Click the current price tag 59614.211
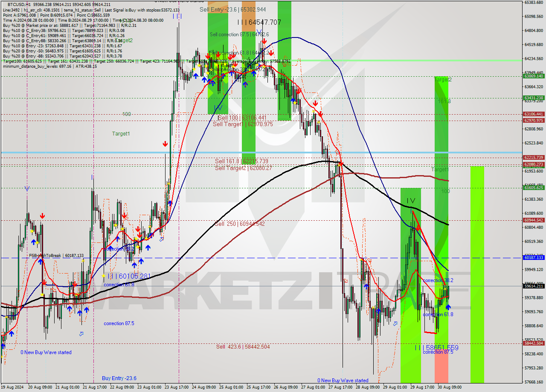The height and width of the screenshot is (392, 546). tap(533, 286)
